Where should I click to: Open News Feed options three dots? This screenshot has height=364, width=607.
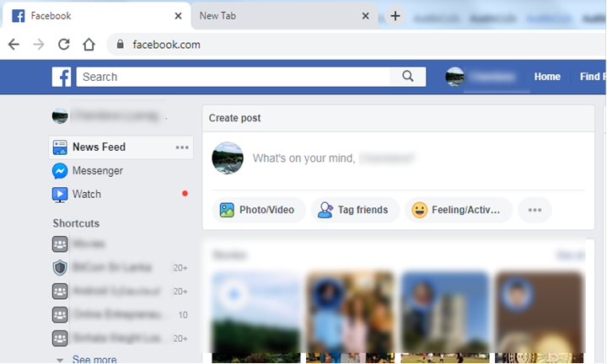182,147
